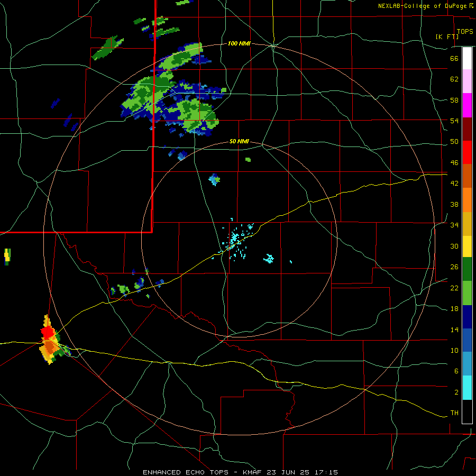Image resolution: width=476 pixels, height=476 pixels.
Task: Click the white swatch in the tops legend
Action: (x=467, y=58)
